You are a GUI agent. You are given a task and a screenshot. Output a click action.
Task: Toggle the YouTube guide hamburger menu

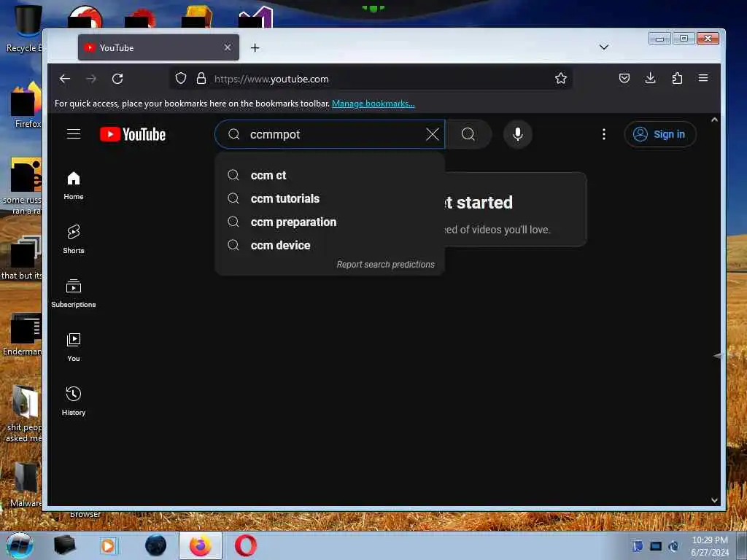coord(74,134)
